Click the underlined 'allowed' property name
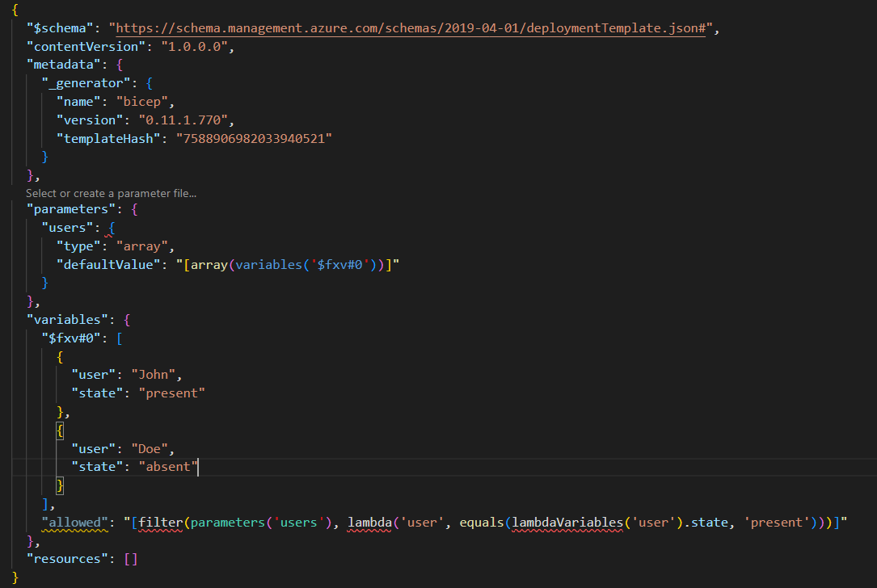The width and height of the screenshot is (877, 588). tap(75, 523)
